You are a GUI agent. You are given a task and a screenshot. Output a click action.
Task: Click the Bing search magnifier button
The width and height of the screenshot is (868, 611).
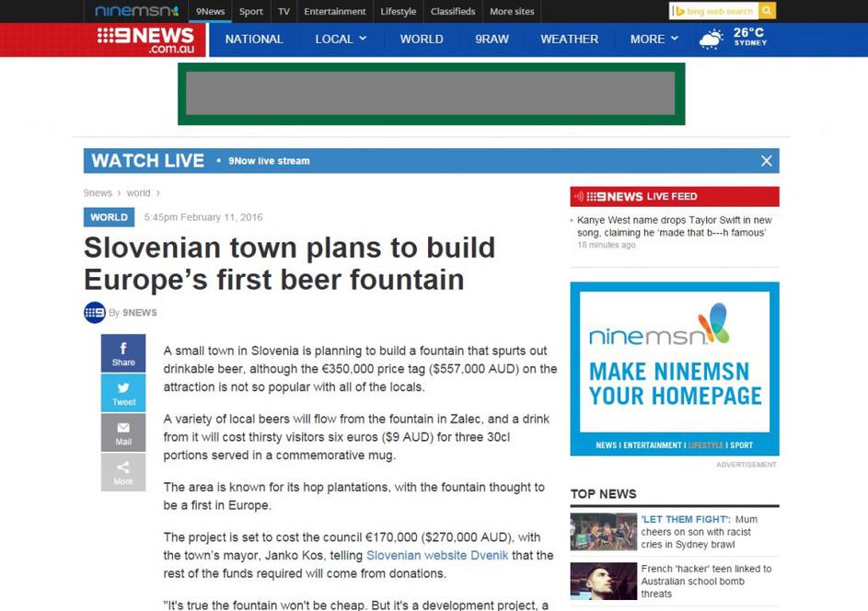pos(767,11)
